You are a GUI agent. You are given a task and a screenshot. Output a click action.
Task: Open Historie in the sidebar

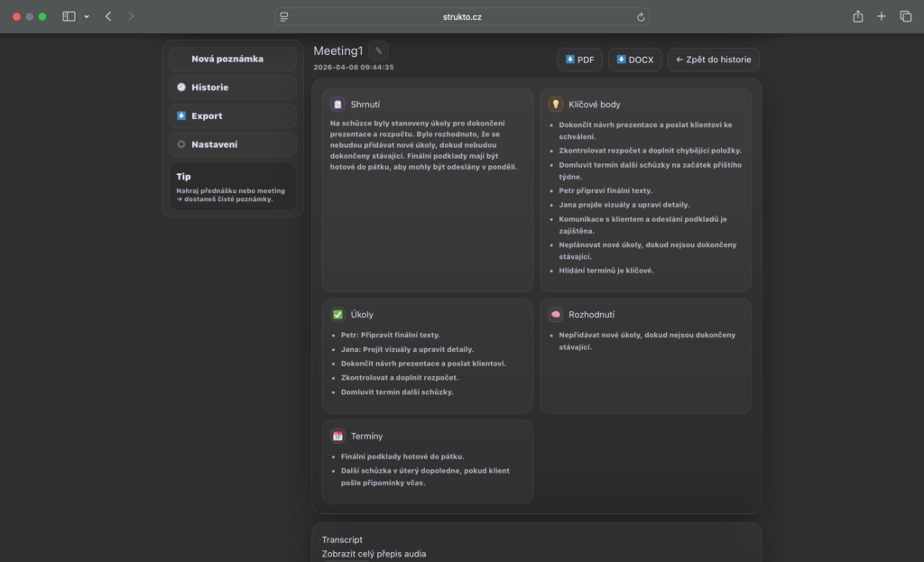[233, 88]
